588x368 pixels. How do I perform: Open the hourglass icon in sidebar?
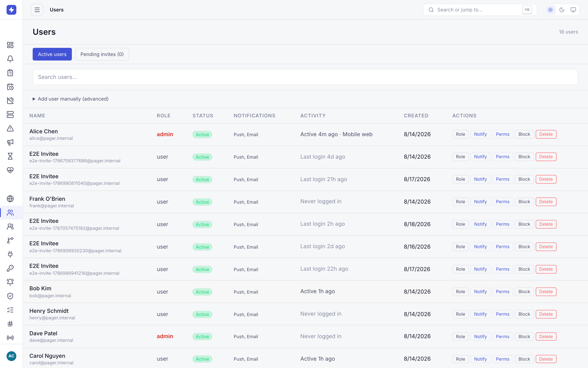pyautogui.click(x=10, y=156)
